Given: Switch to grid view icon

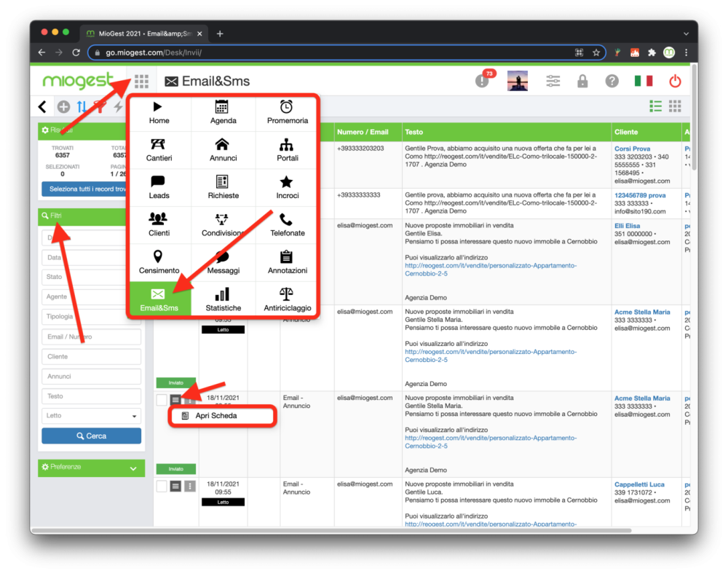Looking at the screenshot, I should point(675,106).
